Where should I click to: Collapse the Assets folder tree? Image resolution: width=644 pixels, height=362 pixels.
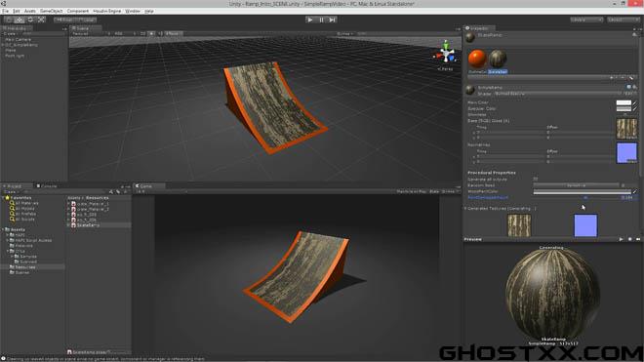tap(3, 229)
